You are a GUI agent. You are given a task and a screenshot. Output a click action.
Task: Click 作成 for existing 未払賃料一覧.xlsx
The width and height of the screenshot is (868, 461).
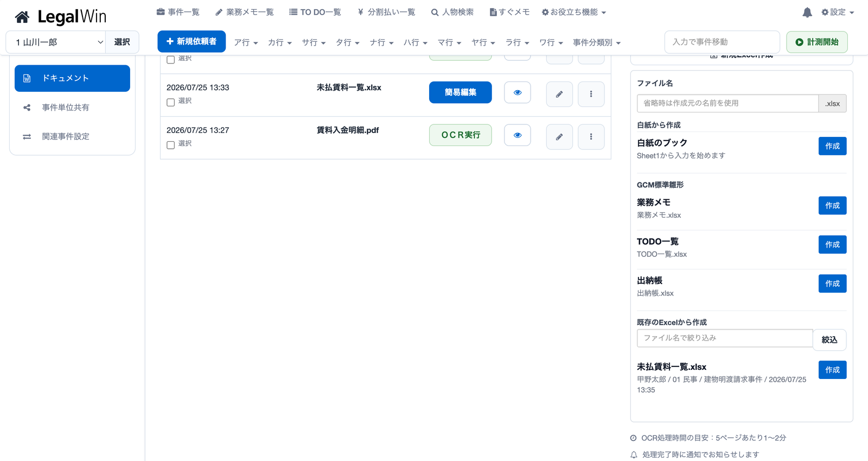tap(832, 370)
